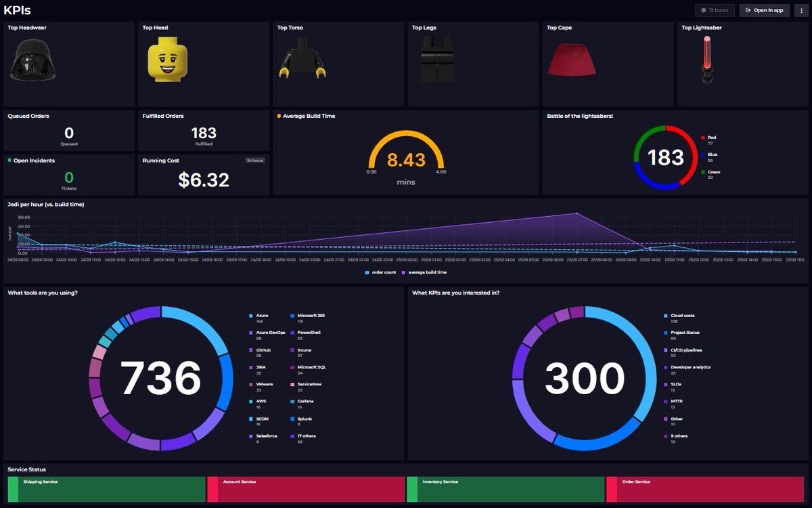812x508 pixels.
Task: Select the SCOM legend entry
Action: coord(260,421)
